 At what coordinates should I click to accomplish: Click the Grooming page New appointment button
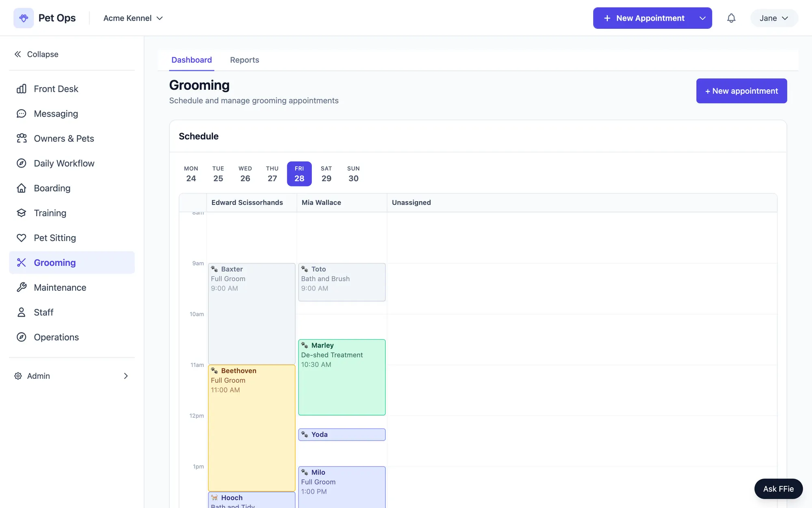click(741, 91)
